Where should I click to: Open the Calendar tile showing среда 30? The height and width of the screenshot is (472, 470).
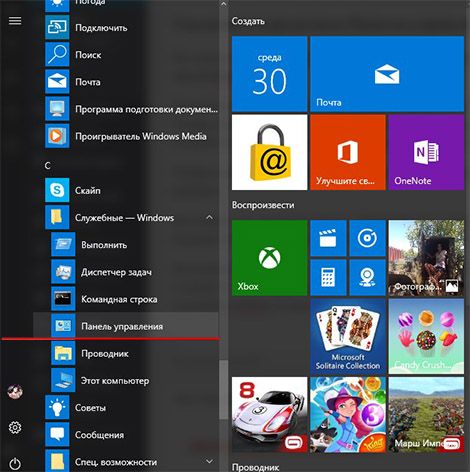269,74
